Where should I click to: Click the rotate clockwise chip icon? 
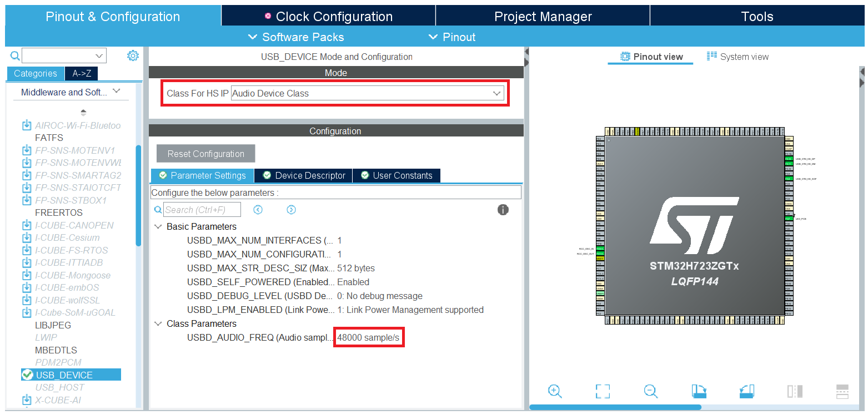click(x=699, y=391)
